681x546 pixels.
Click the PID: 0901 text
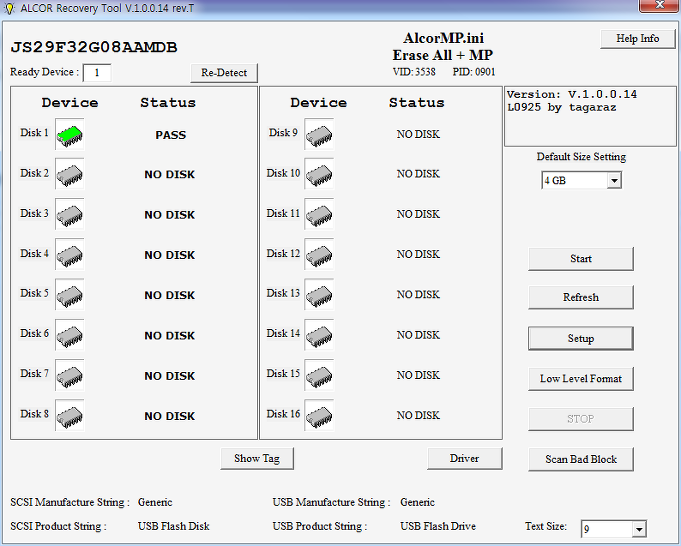[x=474, y=72]
